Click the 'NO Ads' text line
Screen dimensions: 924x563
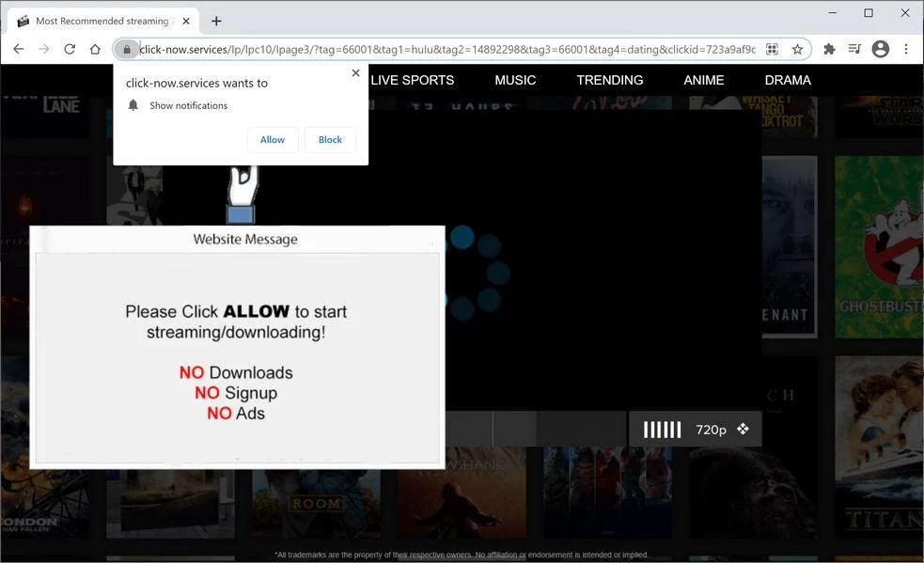236,414
